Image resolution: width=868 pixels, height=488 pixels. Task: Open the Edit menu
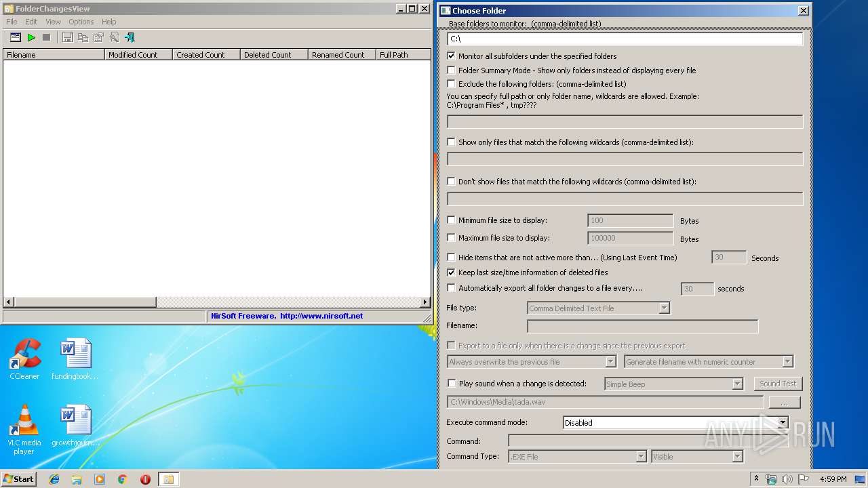click(x=31, y=22)
